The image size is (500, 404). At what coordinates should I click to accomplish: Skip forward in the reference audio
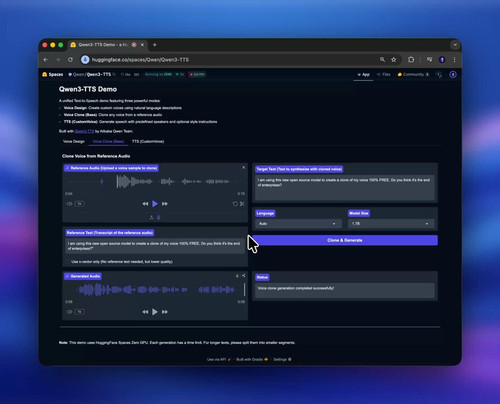pos(165,204)
